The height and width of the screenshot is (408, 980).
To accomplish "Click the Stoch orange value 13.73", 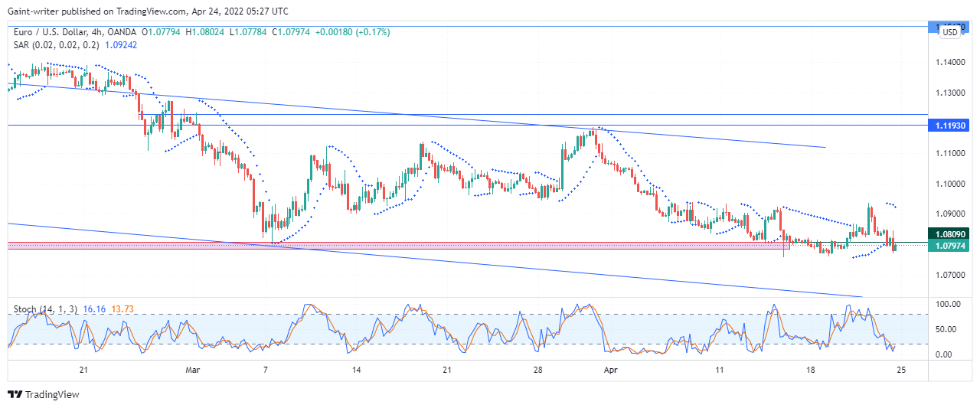I will pos(122,309).
